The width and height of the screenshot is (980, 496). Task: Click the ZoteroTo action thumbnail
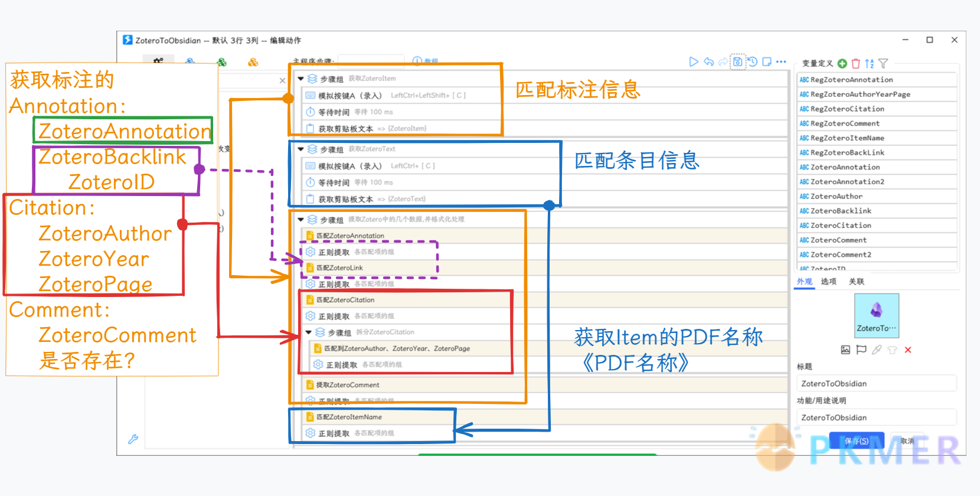[x=877, y=315]
